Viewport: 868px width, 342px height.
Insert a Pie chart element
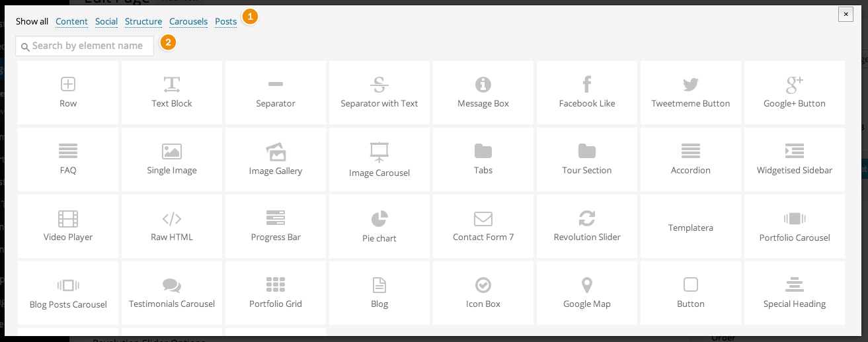[379, 226]
